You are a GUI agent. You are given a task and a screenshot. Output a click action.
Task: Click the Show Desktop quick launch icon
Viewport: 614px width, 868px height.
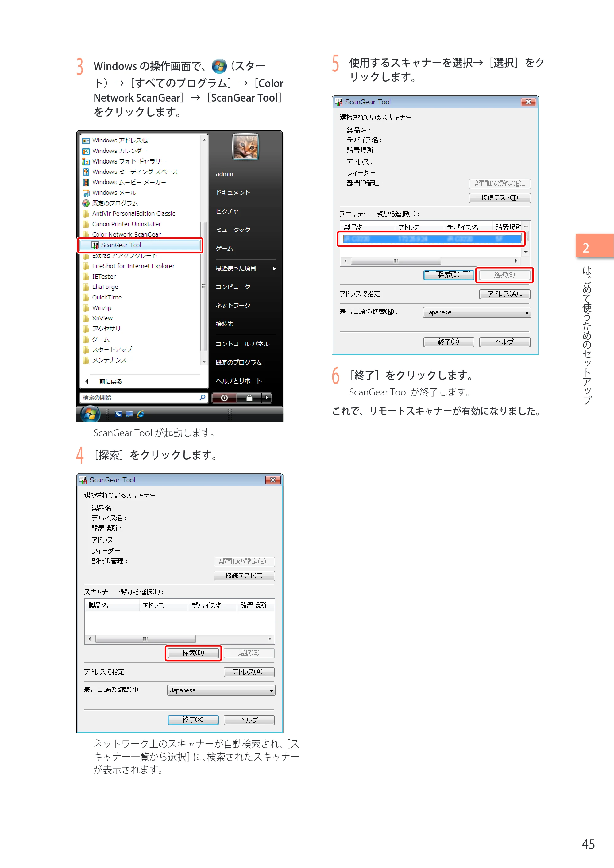pyautogui.click(x=129, y=414)
